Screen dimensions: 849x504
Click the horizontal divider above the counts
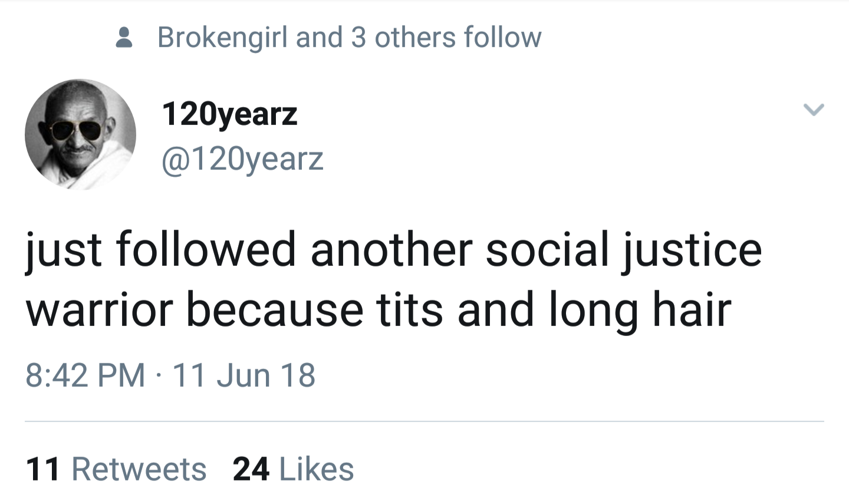424,421
